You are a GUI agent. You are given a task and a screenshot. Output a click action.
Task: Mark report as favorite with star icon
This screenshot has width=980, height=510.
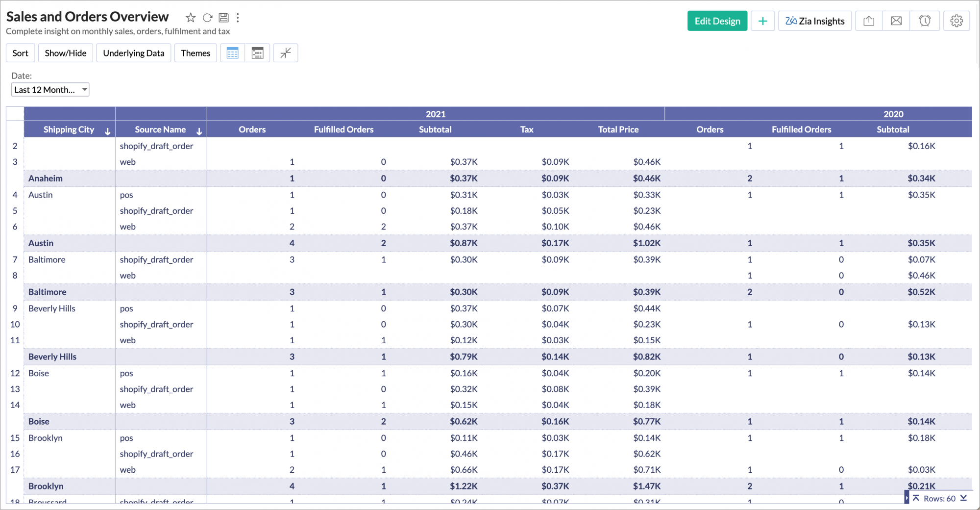[191, 18]
